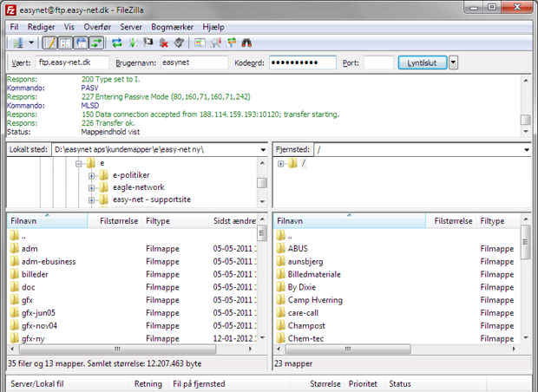538x392 pixels.
Task: Click remote file list horizontal scrollbar
Action: click(x=348, y=350)
